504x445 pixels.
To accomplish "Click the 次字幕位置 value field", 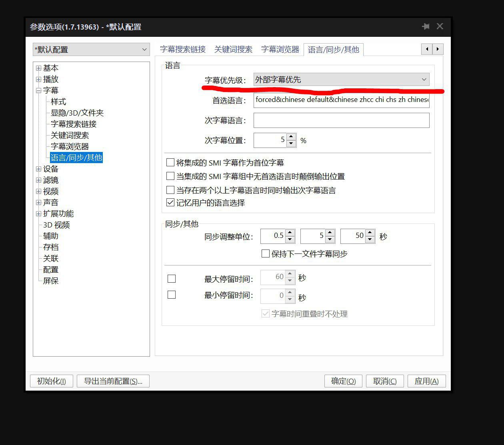I will (270, 140).
